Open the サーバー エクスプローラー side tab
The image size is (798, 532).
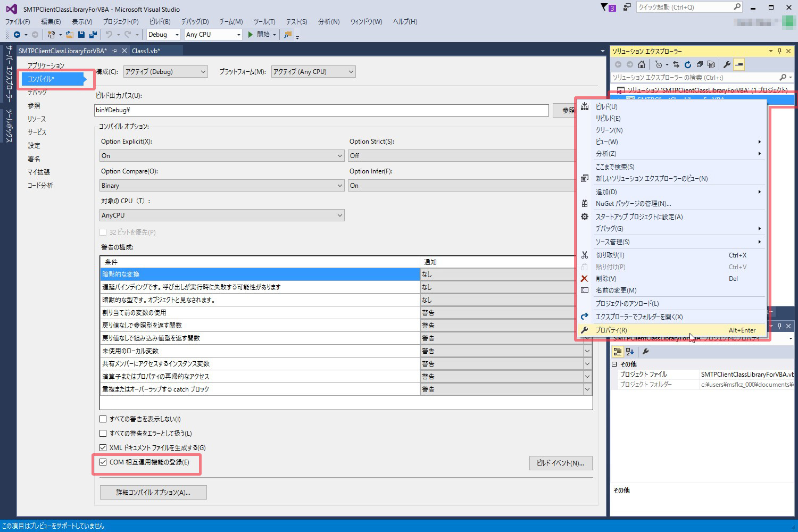tap(9, 74)
